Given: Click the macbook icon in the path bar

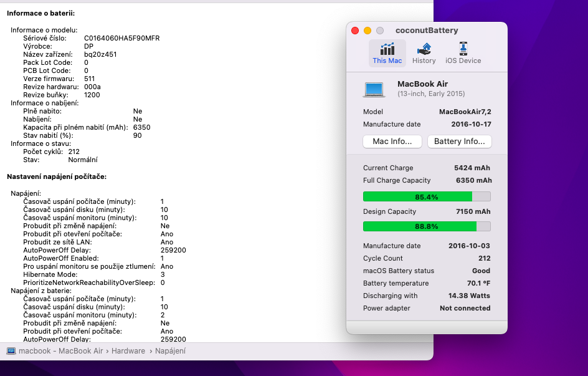Looking at the screenshot, I should point(11,351).
